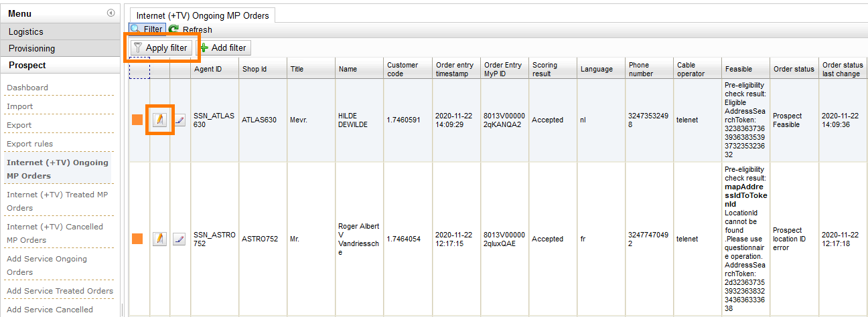Screen dimensions: 868x317
Task: Click the Agent ID column header
Action: pyautogui.click(x=208, y=69)
